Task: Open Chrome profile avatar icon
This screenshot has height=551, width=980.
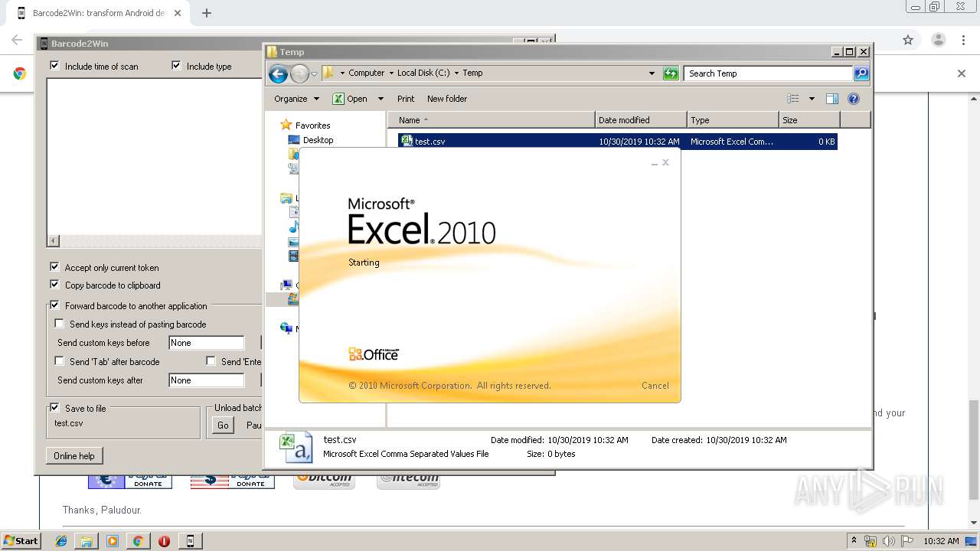Action: pyautogui.click(x=938, y=40)
